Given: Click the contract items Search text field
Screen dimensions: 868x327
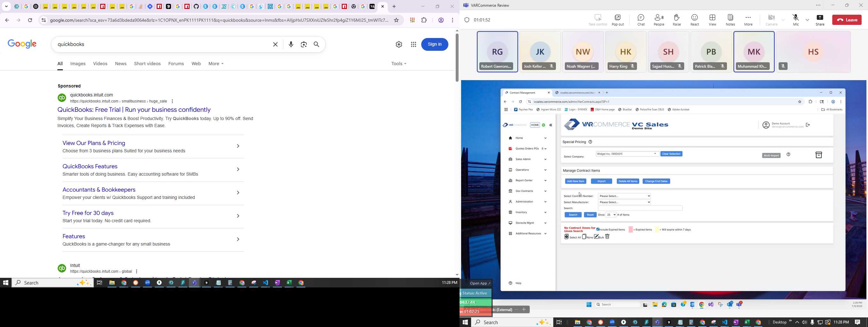Looking at the screenshot, I should (x=640, y=208).
